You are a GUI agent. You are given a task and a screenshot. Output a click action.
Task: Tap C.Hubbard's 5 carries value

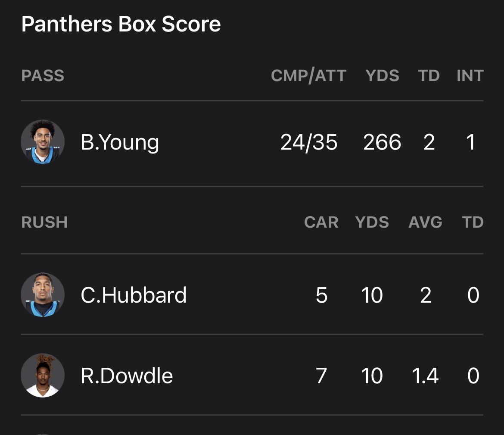coord(321,295)
